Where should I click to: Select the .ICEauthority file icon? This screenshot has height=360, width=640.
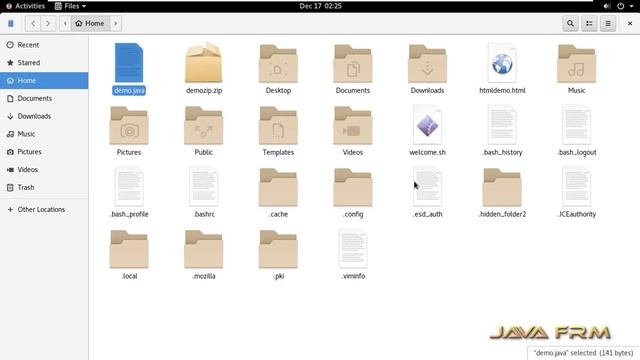576,187
